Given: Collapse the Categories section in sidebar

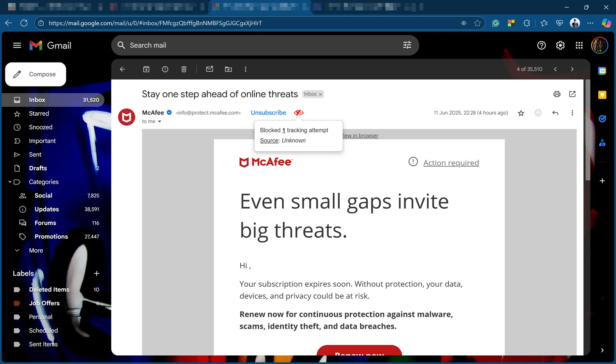Looking at the screenshot, I should [10, 182].
